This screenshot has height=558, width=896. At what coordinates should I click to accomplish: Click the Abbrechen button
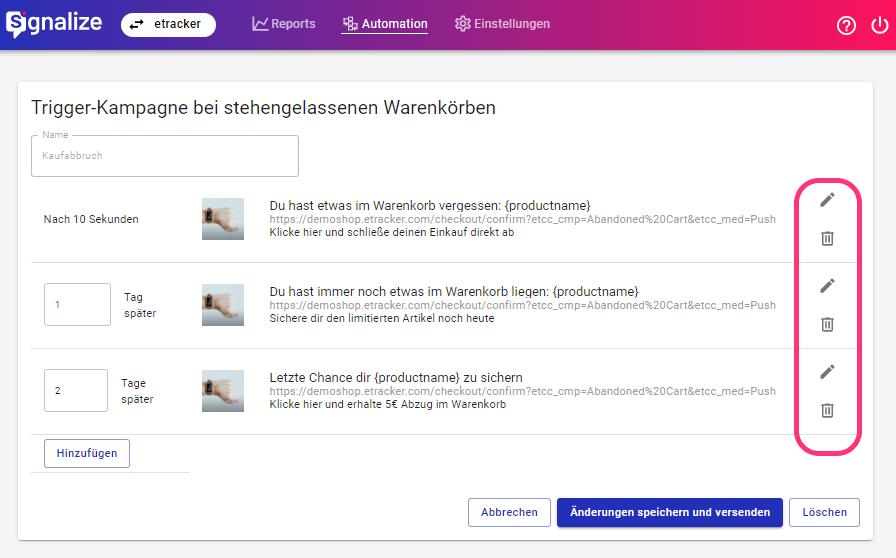point(509,512)
